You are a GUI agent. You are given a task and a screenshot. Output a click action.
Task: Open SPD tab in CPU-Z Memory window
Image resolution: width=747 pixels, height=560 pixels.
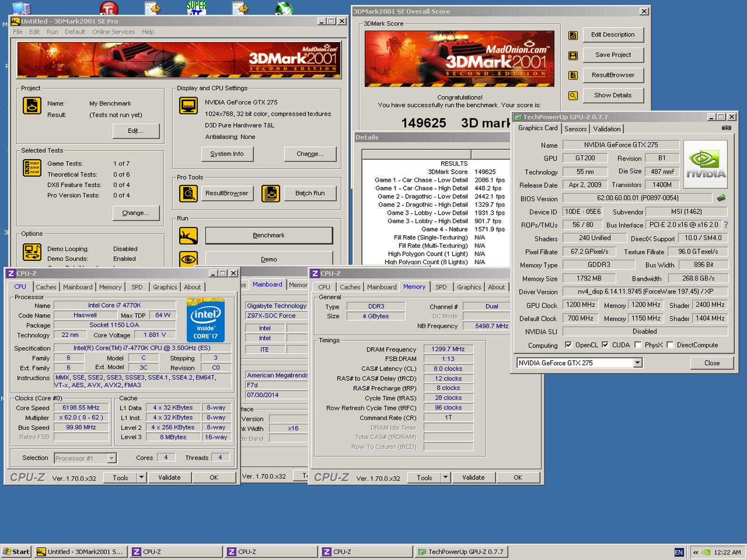(x=441, y=287)
